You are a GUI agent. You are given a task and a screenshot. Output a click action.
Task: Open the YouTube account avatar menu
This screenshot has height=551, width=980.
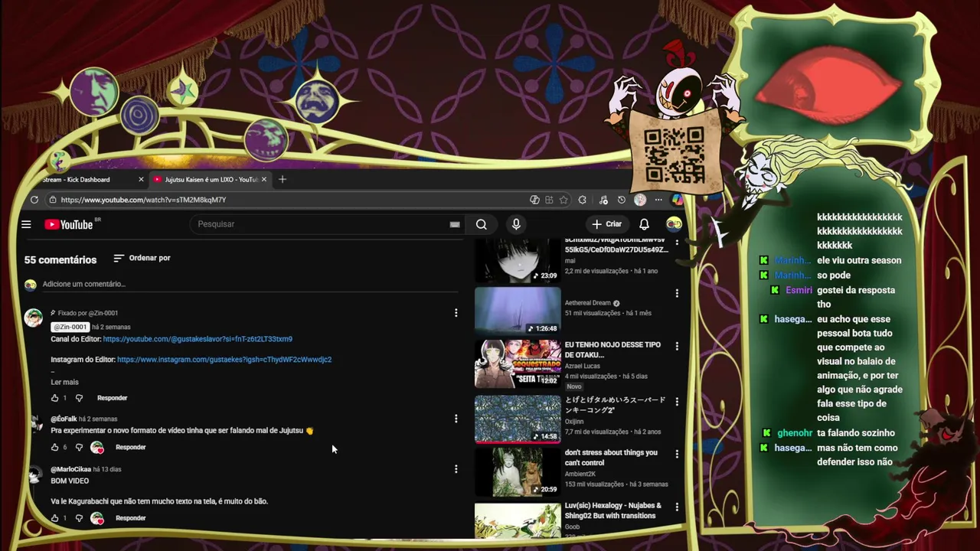click(x=674, y=223)
